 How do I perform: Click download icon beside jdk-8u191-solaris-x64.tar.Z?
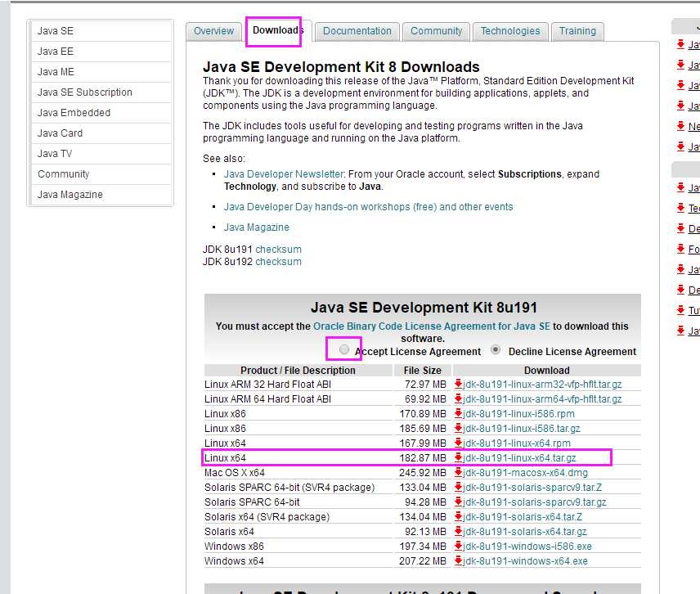458,517
